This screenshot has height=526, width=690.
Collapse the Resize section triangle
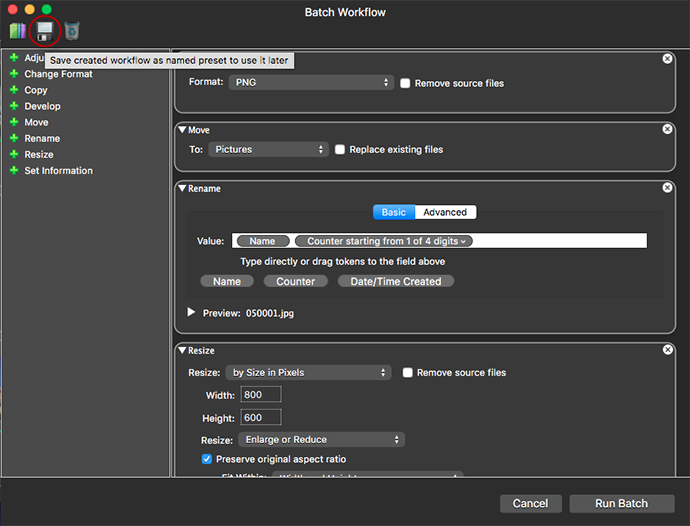point(182,350)
